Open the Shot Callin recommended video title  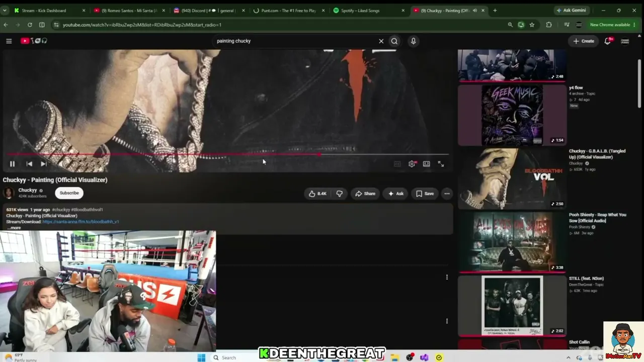pos(579,342)
